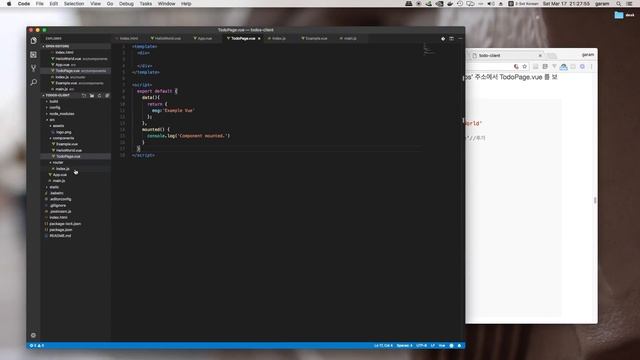Open the Selection menu in menu bar
The width and height of the screenshot is (640, 360).
[x=74, y=4]
